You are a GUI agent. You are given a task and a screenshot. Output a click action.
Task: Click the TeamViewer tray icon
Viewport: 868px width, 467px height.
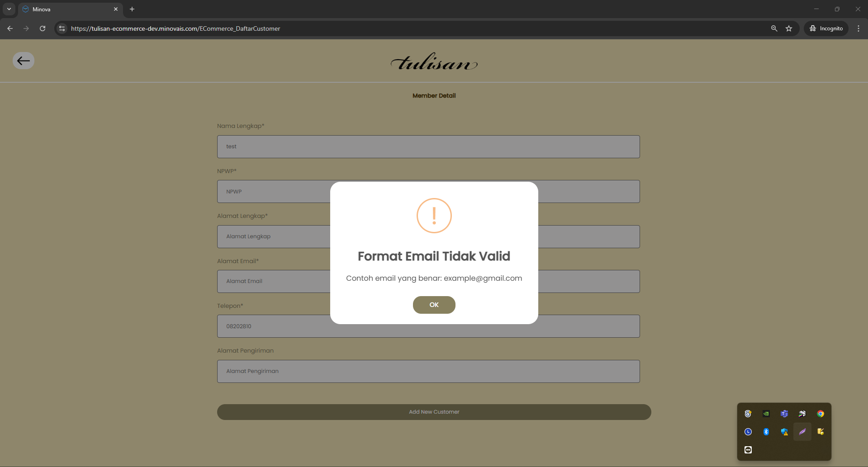pyautogui.click(x=748, y=450)
